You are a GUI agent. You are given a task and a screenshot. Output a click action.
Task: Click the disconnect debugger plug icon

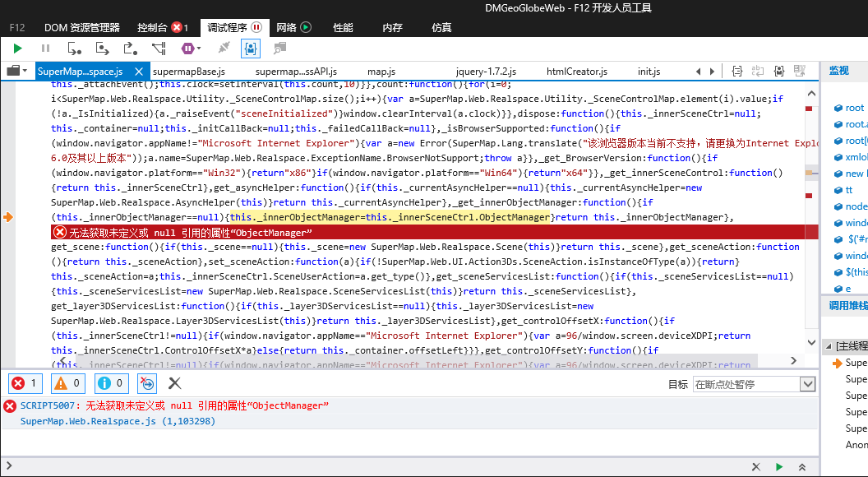tap(224, 49)
